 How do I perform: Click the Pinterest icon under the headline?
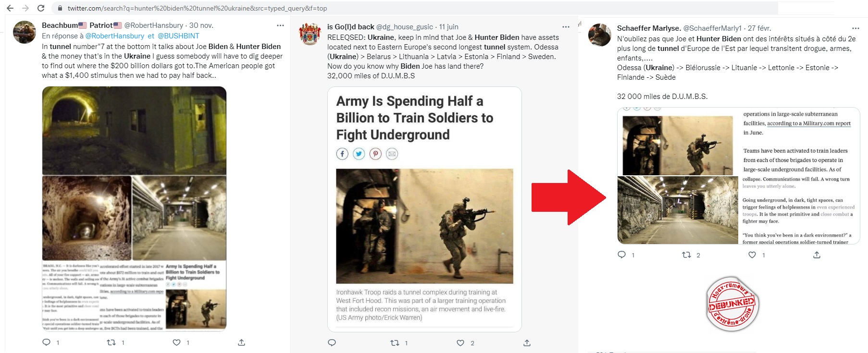(375, 154)
